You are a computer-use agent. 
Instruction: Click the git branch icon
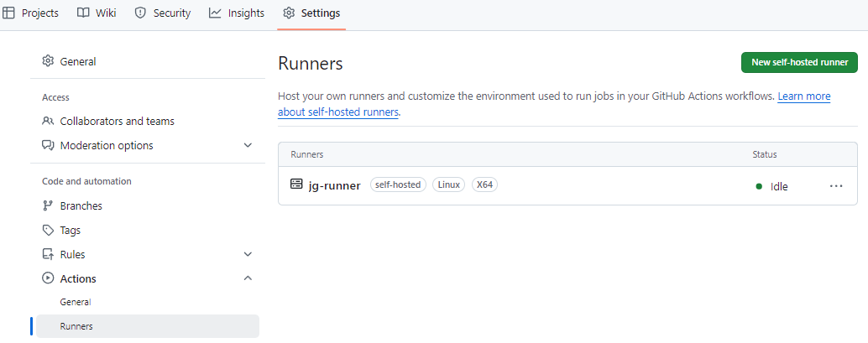[48, 205]
